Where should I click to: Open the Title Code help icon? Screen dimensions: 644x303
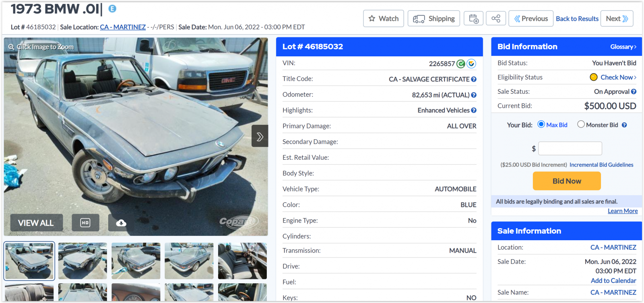pyautogui.click(x=474, y=79)
